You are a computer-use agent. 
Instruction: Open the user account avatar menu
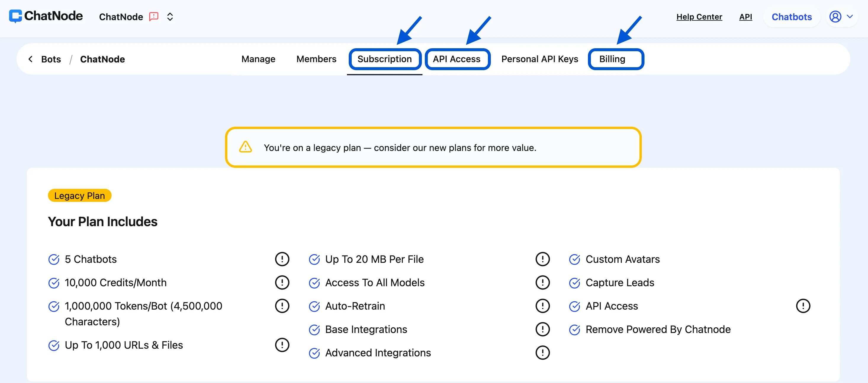pos(835,17)
